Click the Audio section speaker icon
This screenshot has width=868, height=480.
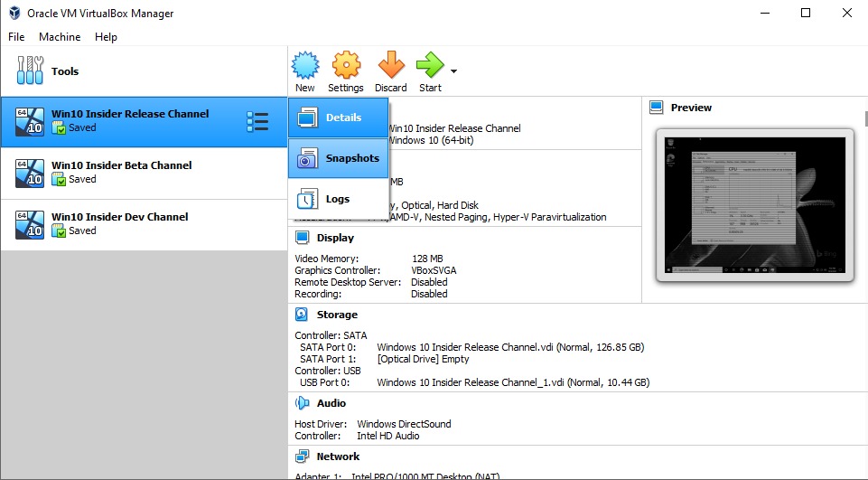pos(303,403)
